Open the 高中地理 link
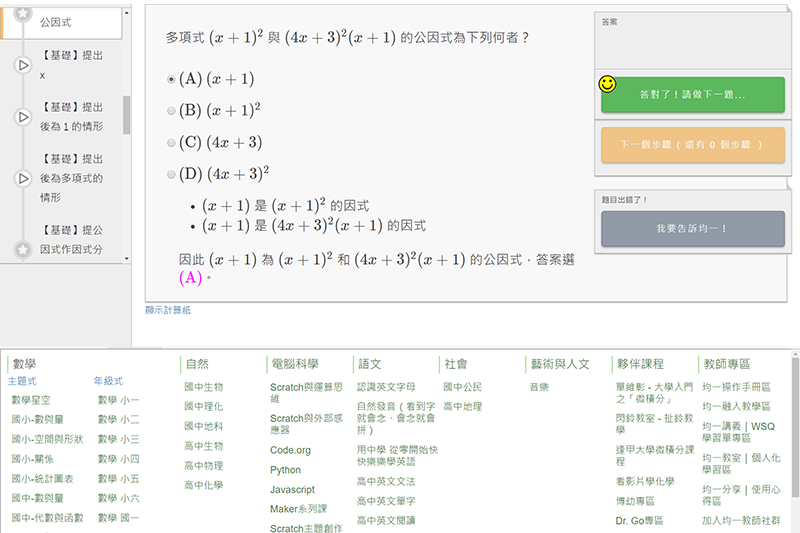800x533 pixels. coord(462,407)
